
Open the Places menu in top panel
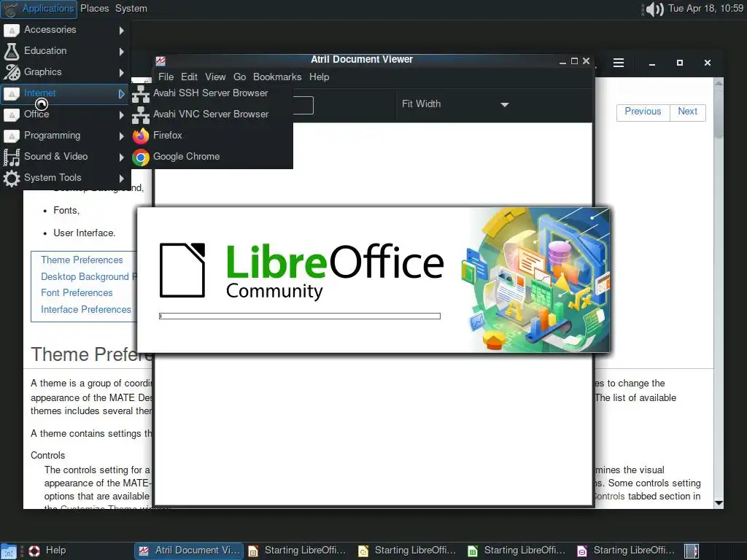coord(94,9)
